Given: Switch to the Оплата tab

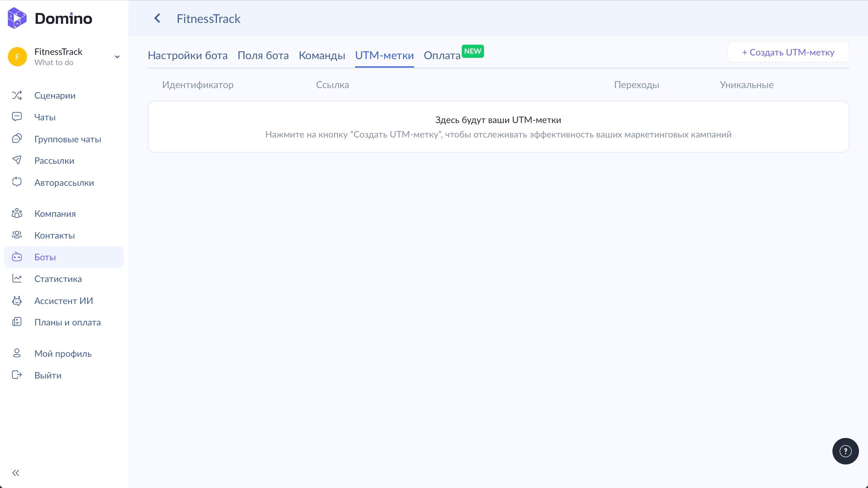Looking at the screenshot, I should (x=442, y=55).
